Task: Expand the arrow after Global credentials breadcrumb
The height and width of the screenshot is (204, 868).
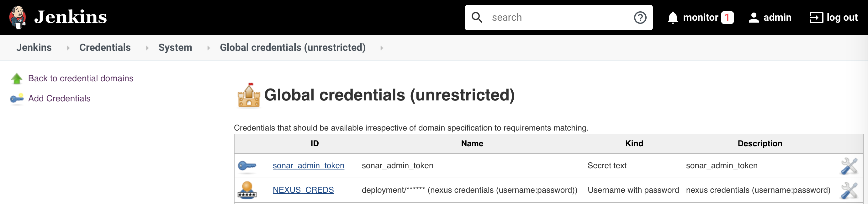Action: coord(382,48)
